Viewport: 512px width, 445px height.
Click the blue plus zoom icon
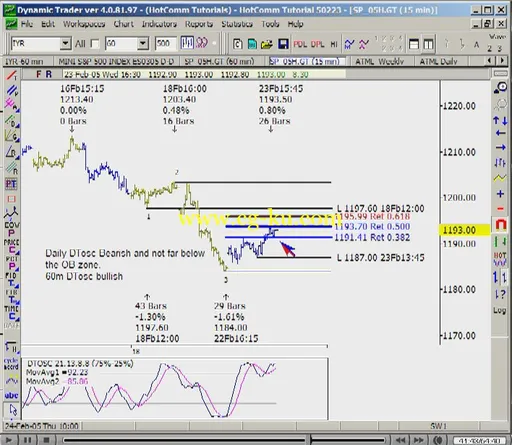point(500,194)
